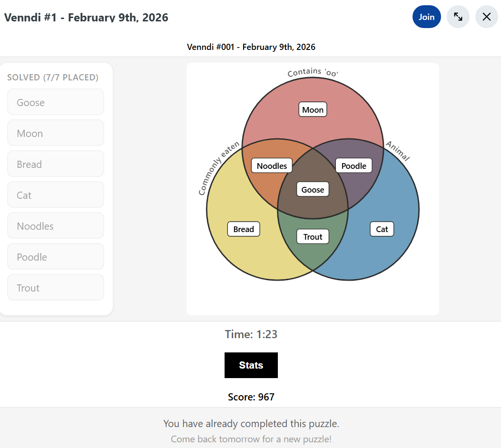The width and height of the screenshot is (501, 448).
Task: Select the Goose card in solved list
Action: click(x=56, y=102)
